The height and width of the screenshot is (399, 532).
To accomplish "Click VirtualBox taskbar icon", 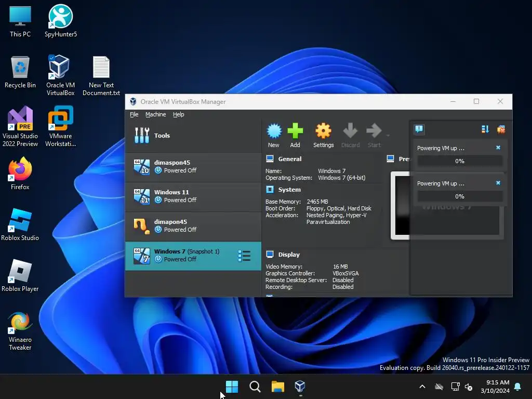I will (300, 387).
